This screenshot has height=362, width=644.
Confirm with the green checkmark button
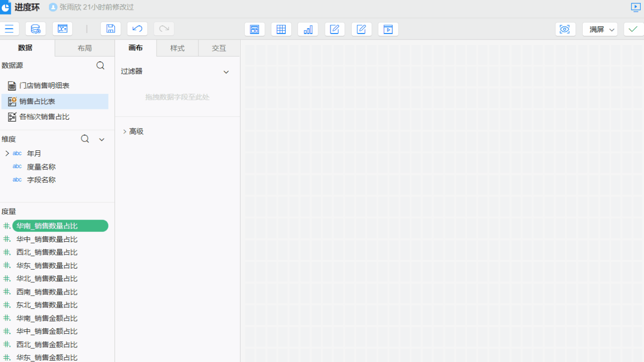(633, 29)
